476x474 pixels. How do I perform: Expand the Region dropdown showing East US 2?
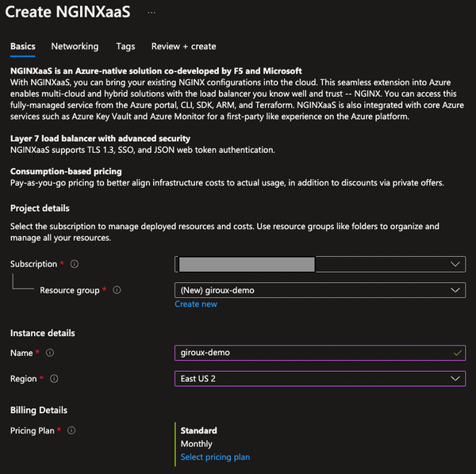320,379
